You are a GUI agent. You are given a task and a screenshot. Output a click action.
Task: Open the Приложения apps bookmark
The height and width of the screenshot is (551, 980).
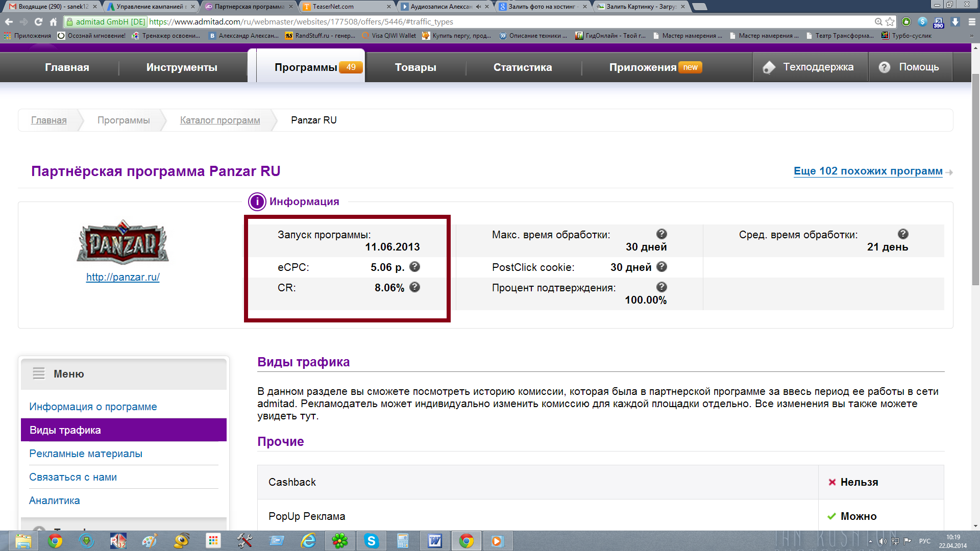28,36
